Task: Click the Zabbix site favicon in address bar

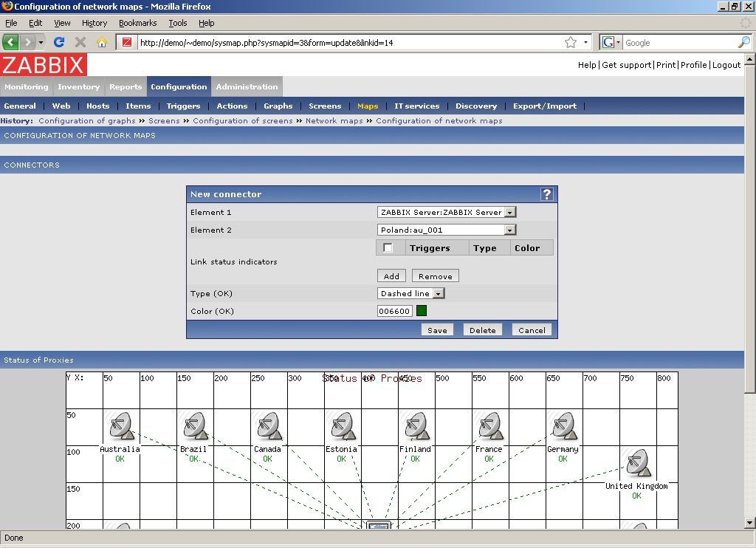Action: pyautogui.click(x=127, y=42)
